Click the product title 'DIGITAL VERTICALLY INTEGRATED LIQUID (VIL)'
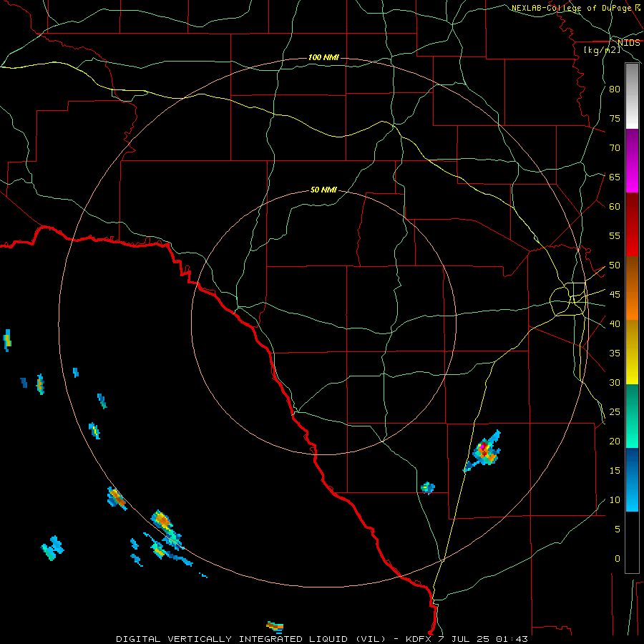 (251, 639)
